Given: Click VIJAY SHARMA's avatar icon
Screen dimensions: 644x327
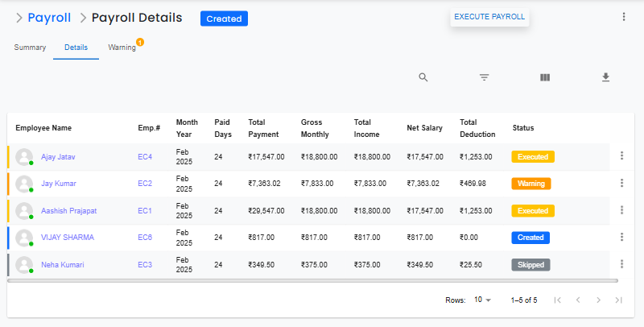Looking at the screenshot, I should point(24,238).
